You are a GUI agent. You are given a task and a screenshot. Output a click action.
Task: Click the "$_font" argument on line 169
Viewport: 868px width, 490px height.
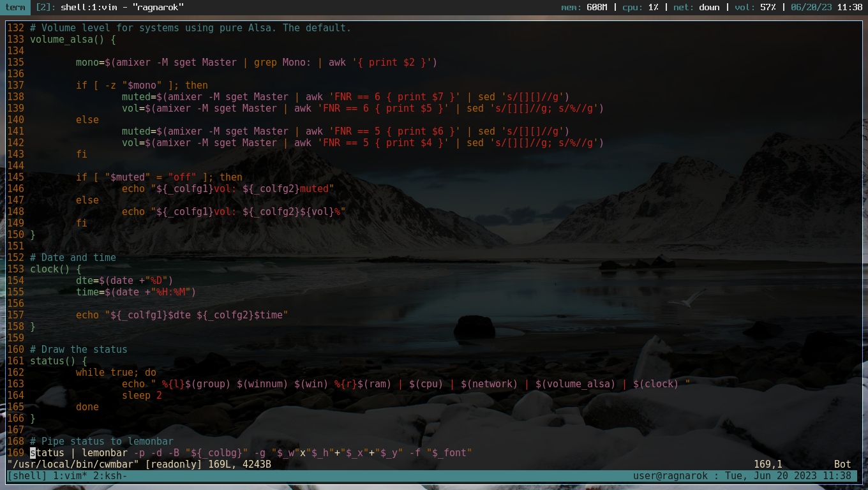pyautogui.click(x=449, y=453)
